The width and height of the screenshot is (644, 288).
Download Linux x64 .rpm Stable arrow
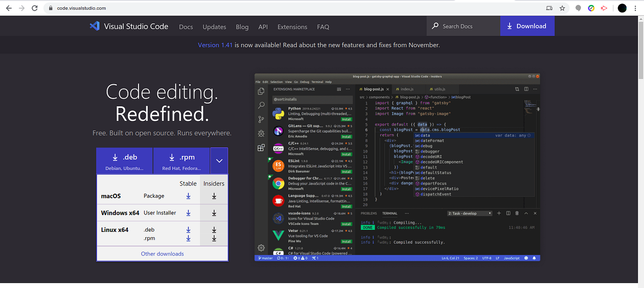[188, 238]
